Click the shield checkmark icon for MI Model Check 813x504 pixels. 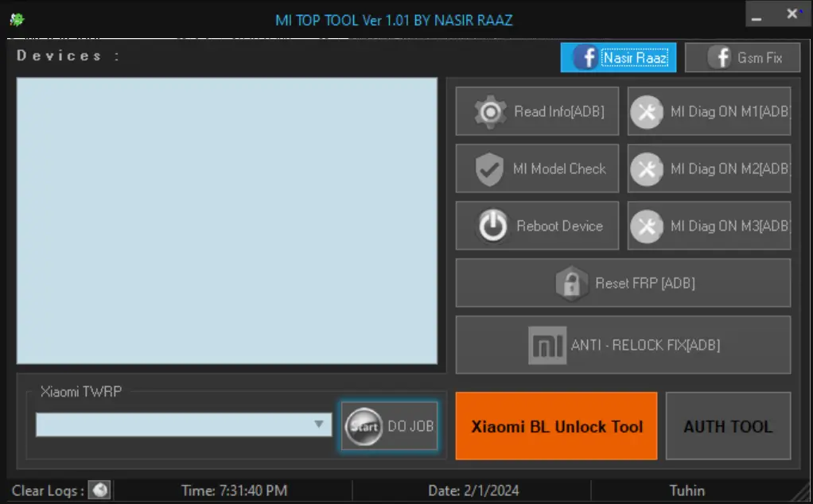pos(489,169)
